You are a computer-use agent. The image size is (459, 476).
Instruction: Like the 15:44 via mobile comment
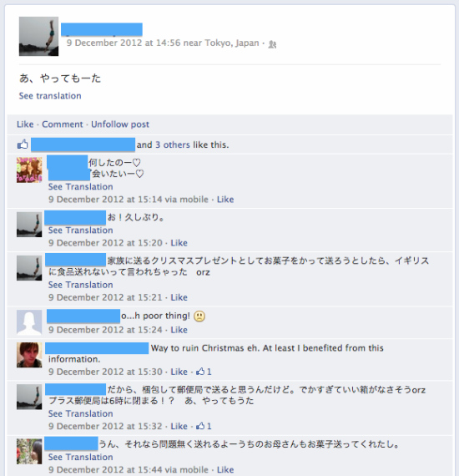[225, 469]
